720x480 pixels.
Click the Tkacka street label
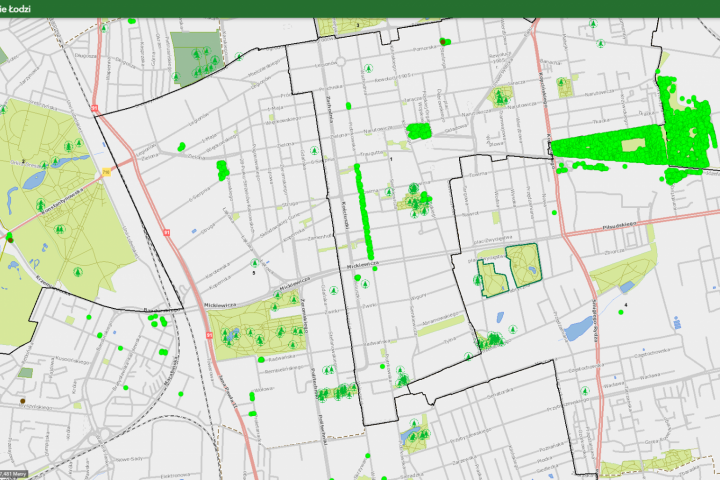pos(602,121)
